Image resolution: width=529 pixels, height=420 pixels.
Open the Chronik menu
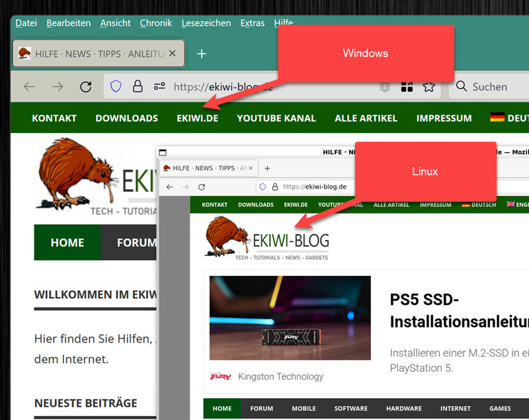pyautogui.click(x=156, y=23)
